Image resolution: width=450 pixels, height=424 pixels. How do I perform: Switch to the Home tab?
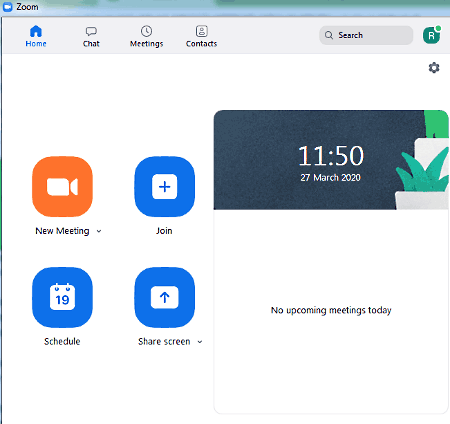tap(36, 36)
